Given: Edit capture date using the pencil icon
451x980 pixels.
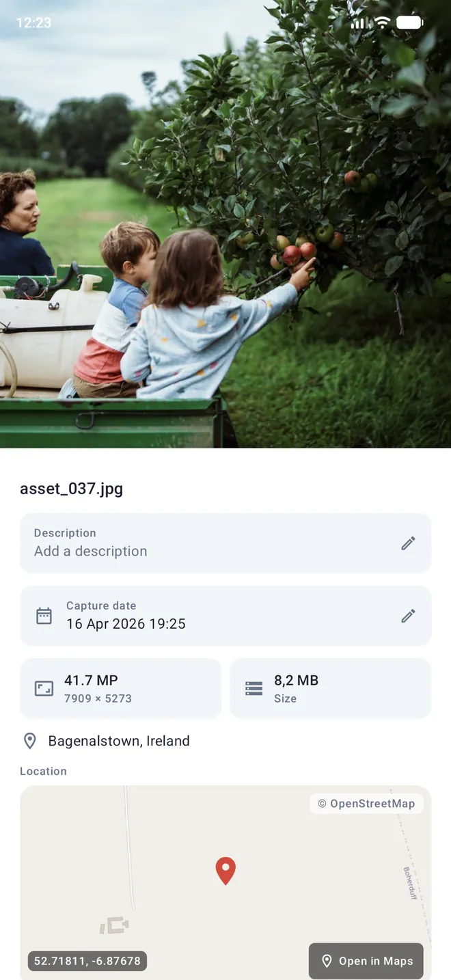Looking at the screenshot, I should 408,616.
